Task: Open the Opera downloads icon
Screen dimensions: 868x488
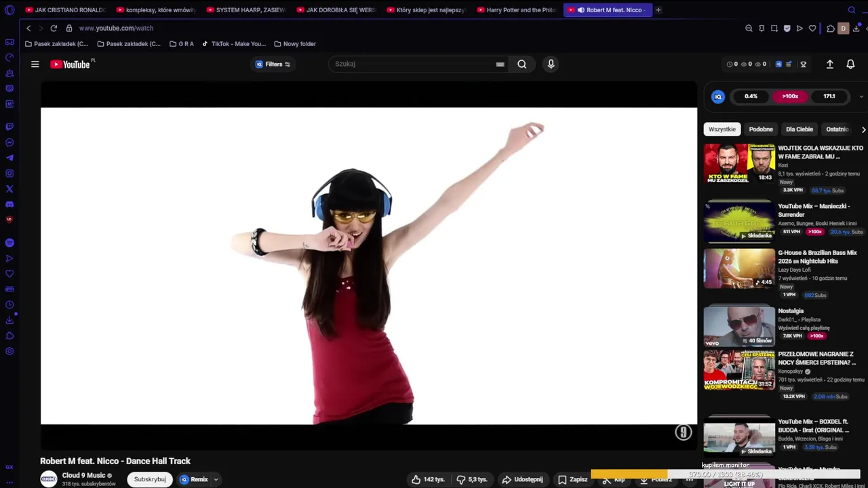Action: click(856, 28)
